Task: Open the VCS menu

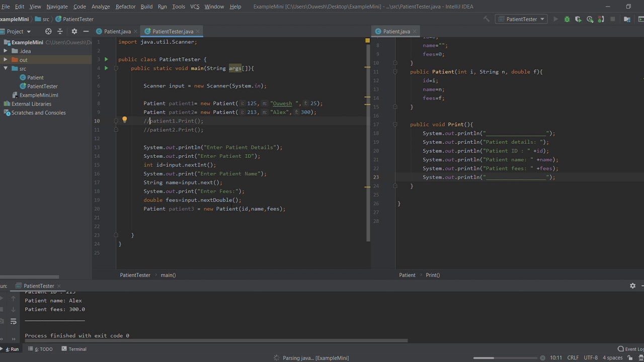Action: (195, 7)
